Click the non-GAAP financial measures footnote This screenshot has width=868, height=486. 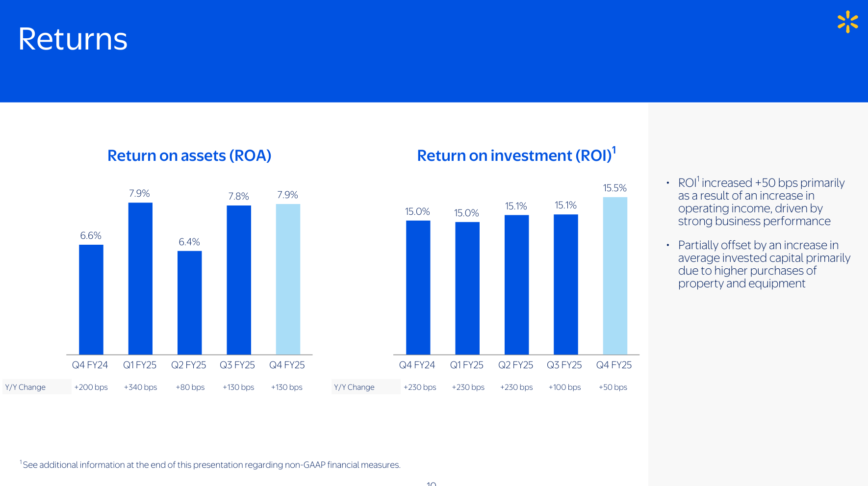click(x=211, y=464)
